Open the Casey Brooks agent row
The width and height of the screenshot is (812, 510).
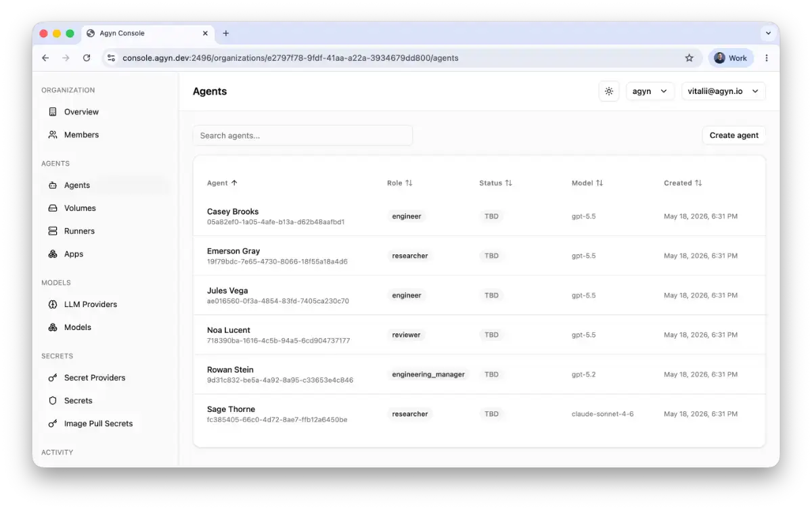point(479,216)
